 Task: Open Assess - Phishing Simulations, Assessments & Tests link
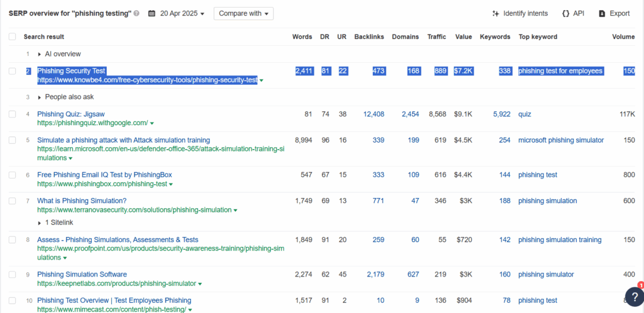pyautogui.click(x=118, y=239)
